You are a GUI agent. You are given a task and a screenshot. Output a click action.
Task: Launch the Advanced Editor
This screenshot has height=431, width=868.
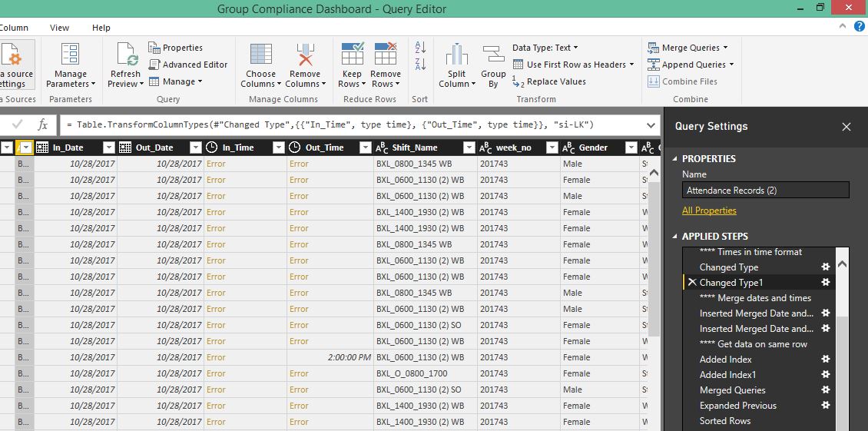click(x=188, y=65)
